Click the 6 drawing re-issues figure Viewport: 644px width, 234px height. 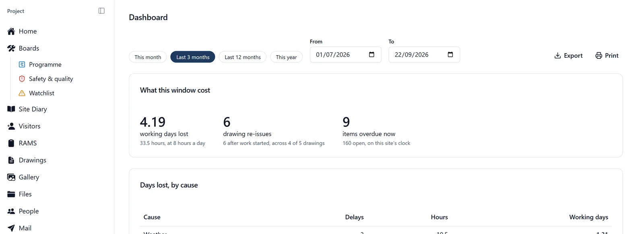tap(227, 122)
